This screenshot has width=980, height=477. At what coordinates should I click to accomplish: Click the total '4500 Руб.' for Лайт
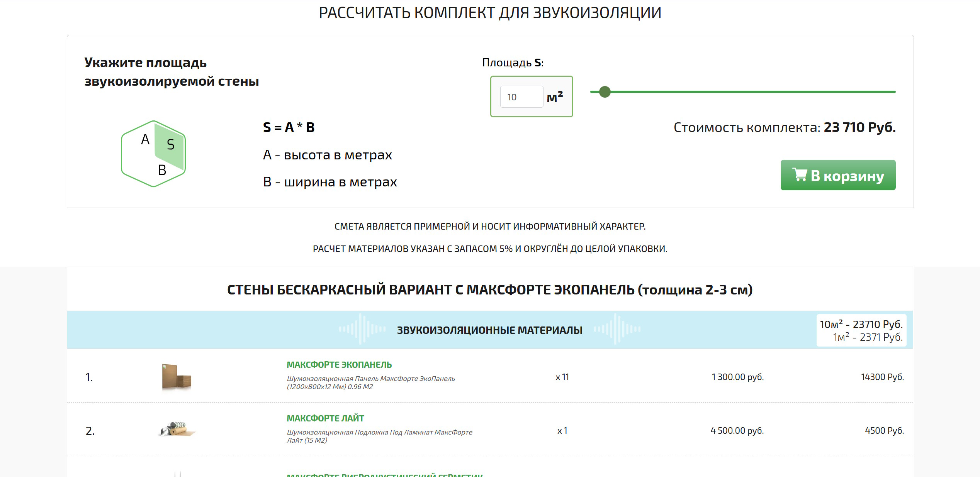point(884,431)
